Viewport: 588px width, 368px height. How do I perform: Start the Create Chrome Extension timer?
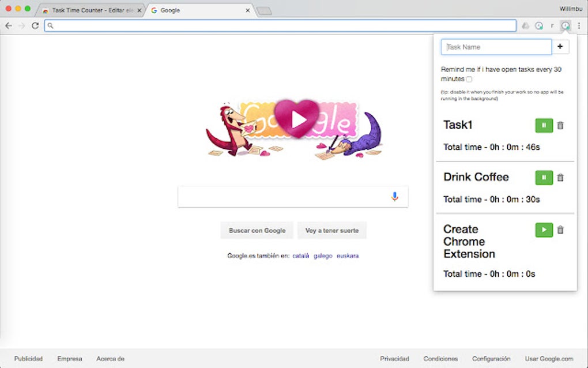[x=544, y=230]
